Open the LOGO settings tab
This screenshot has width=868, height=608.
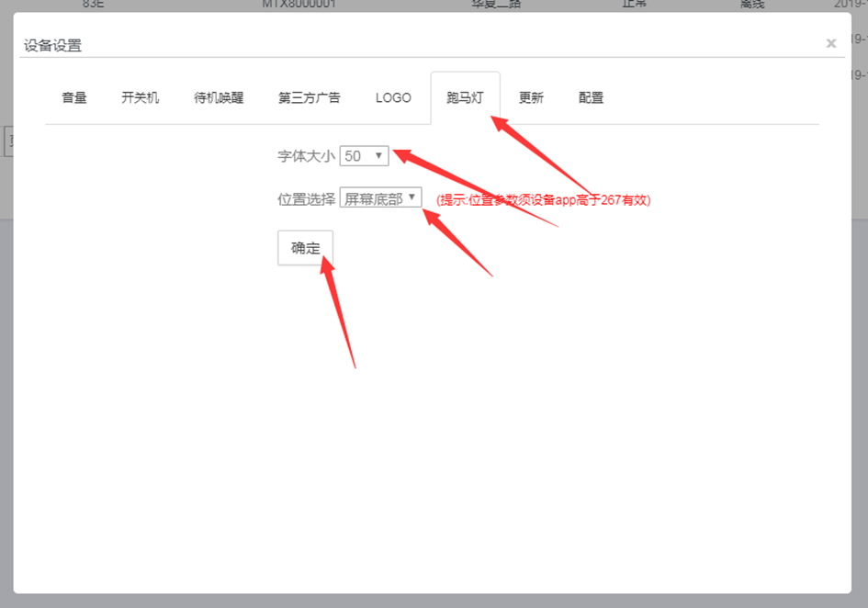pyautogui.click(x=393, y=97)
